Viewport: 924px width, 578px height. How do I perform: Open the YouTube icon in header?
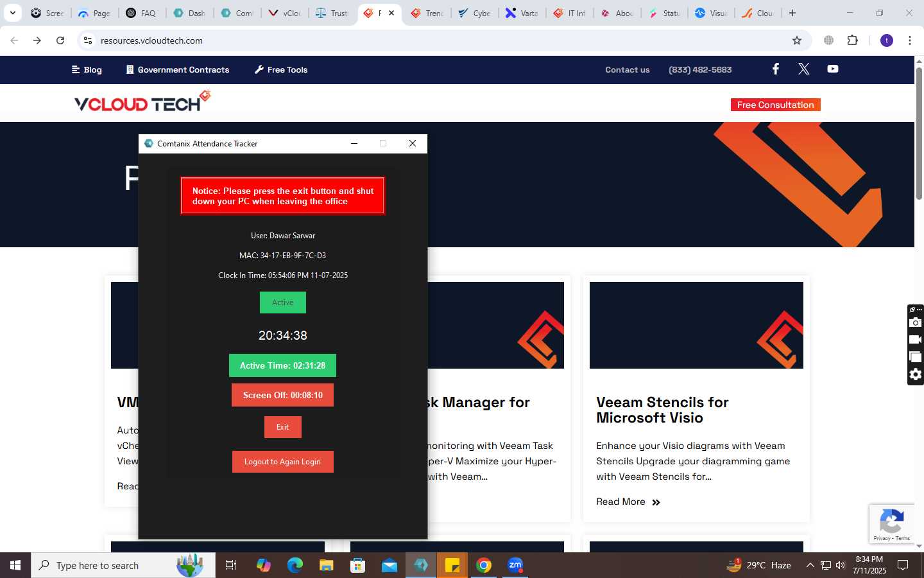(x=832, y=69)
